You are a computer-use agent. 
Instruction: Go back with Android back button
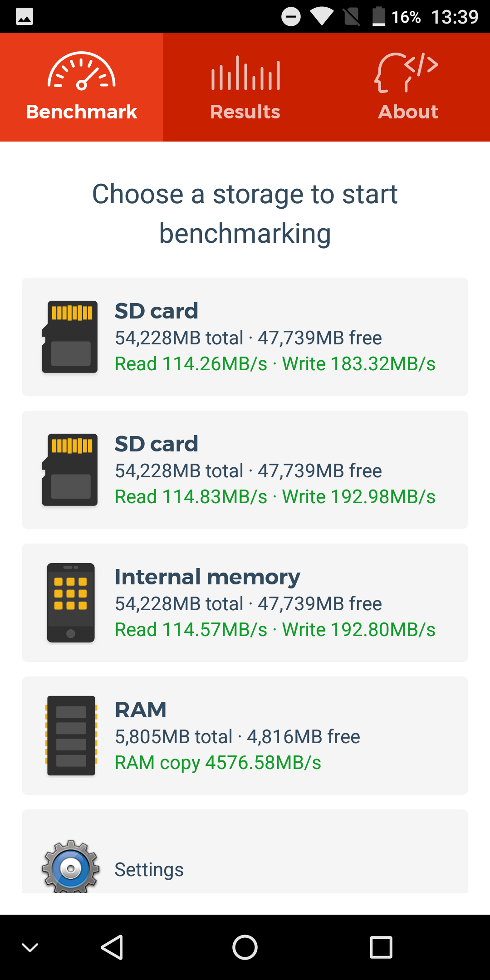pyautogui.click(x=112, y=947)
